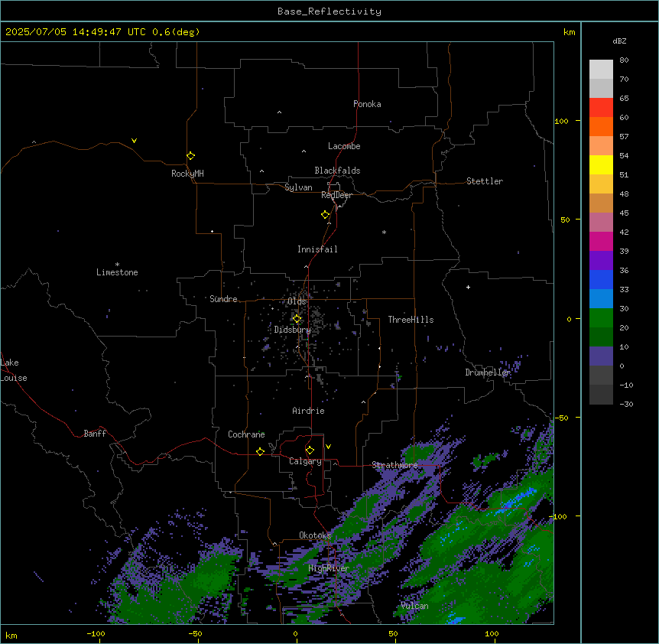659x644 pixels.
Task: Click the yellow v marker east of Calgary
Action: coord(328,447)
